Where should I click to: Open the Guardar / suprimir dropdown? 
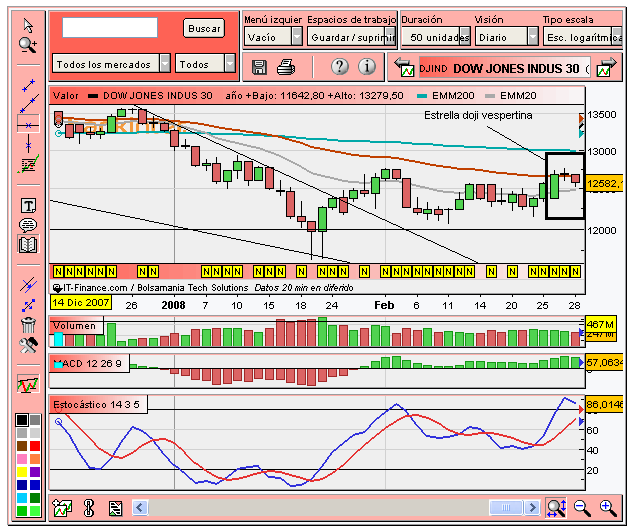(x=351, y=37)
